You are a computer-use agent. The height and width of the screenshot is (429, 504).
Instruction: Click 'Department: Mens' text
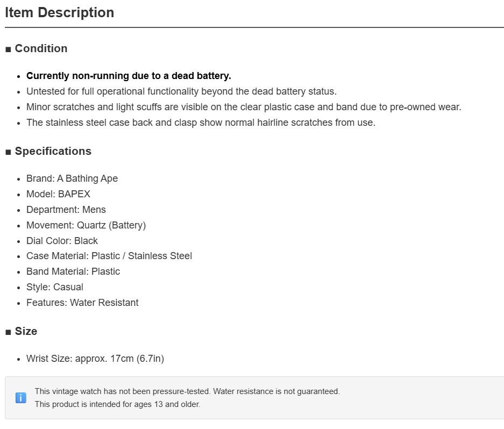point(66,210)
